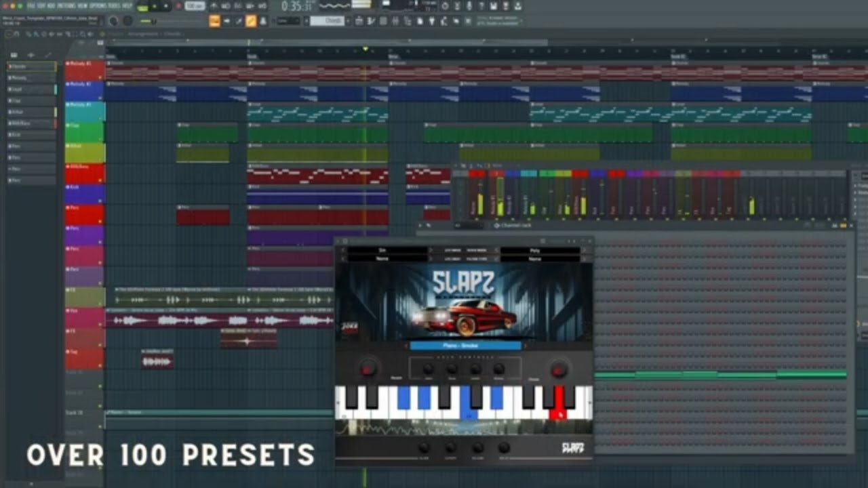Select the red Tag track header

coord(85,359)
